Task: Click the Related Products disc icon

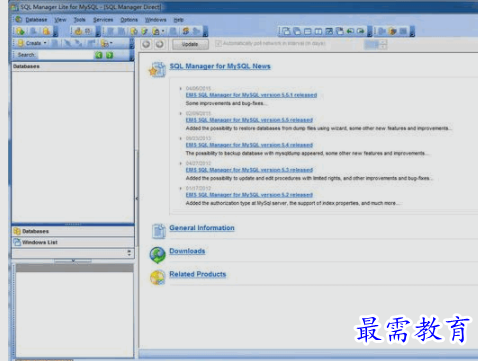Action: [157, 277]
